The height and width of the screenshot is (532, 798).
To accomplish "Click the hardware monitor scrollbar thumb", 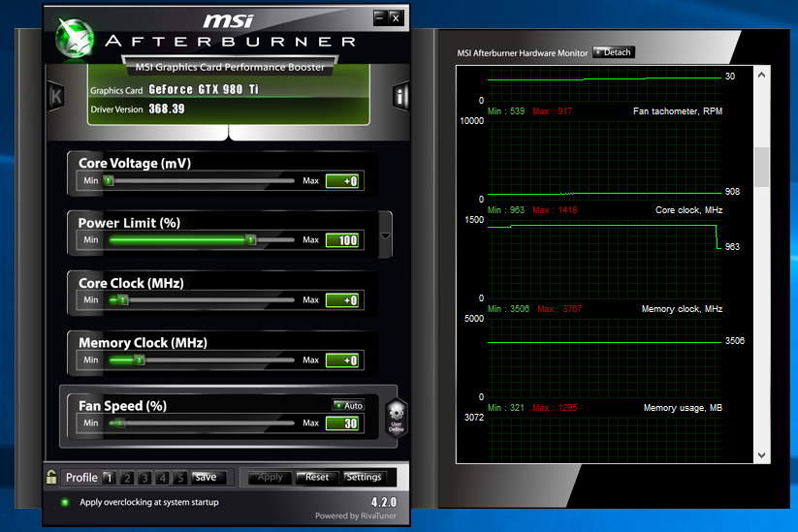I will coord(761,168).
